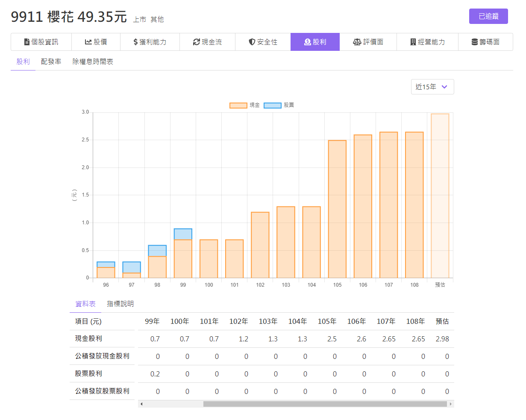Click the 99年 stock dividend 0.2 cell
The width and height of the screenshot is (526, 420).
tap(155, 374)
